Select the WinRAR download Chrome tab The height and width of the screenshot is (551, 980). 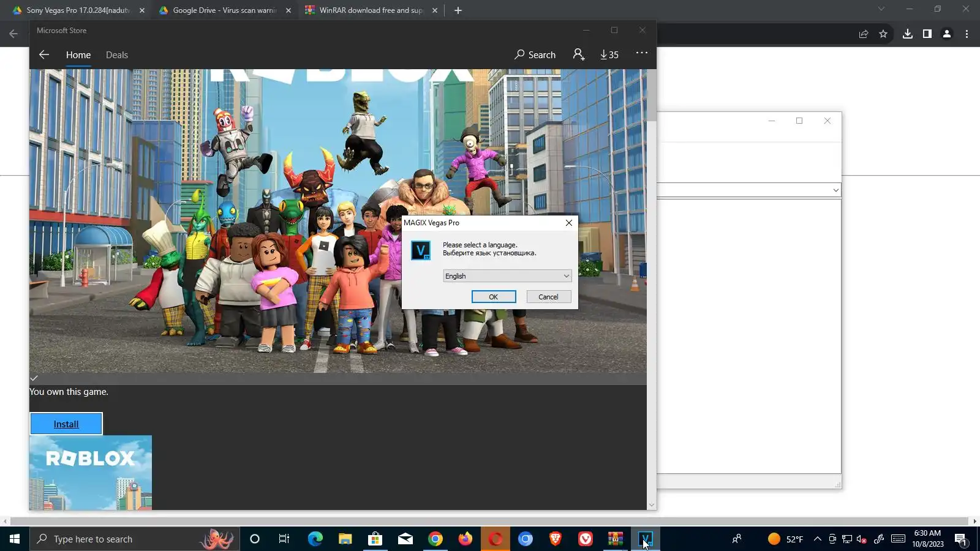(371, 10)
